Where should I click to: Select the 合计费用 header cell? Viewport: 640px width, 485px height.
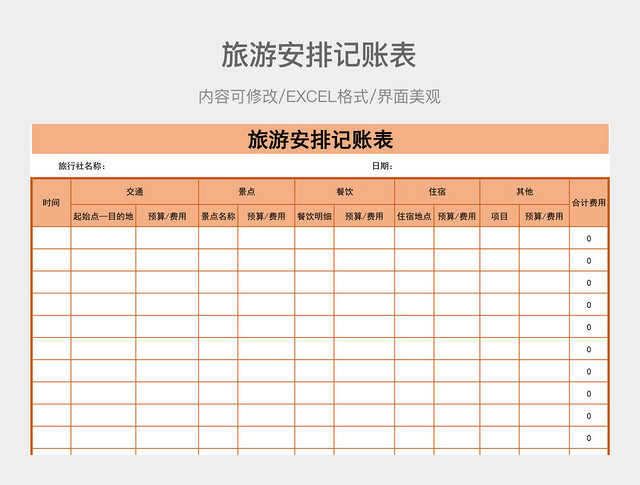[x=589, y=203]
